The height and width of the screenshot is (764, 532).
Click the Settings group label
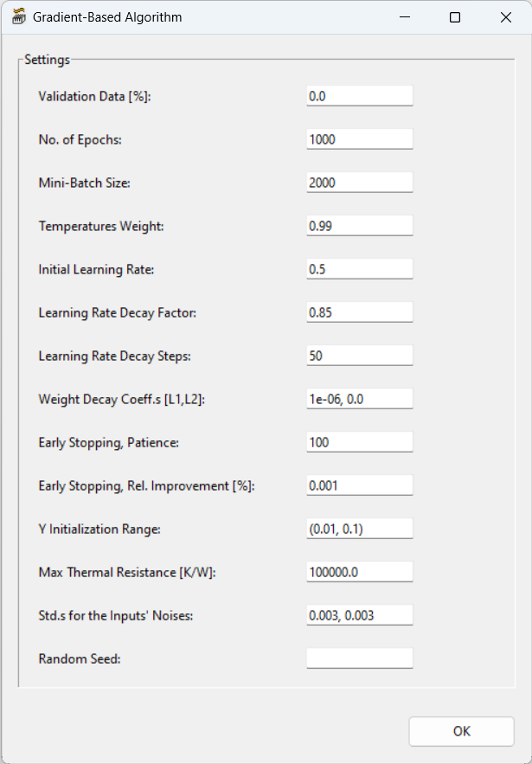(47, 60)
